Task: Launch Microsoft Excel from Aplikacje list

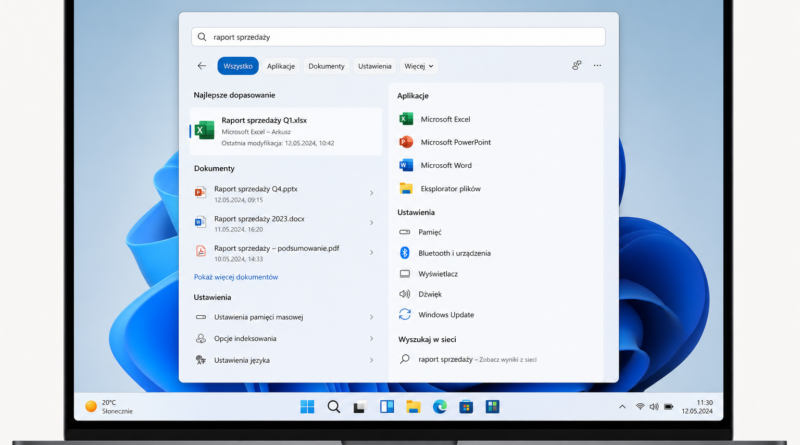Action: click(x=435, y=119)
